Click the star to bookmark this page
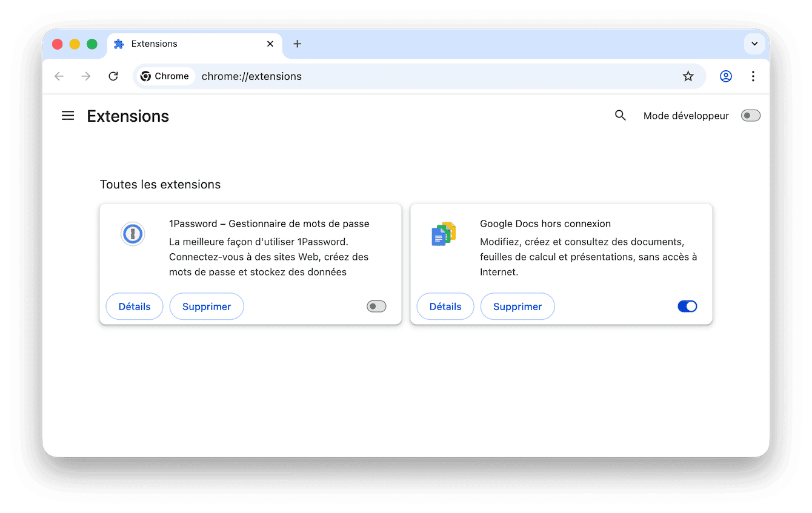 click(x=688, y=76)
